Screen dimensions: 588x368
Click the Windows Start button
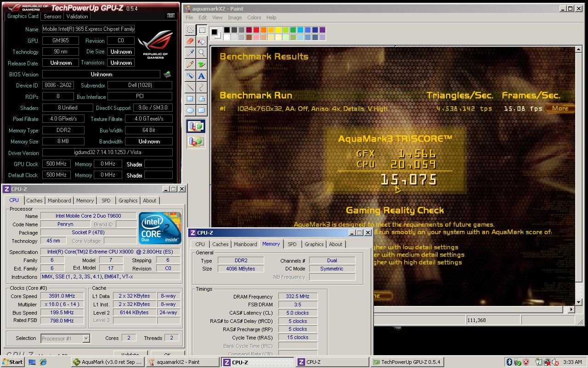coord(12,362)
